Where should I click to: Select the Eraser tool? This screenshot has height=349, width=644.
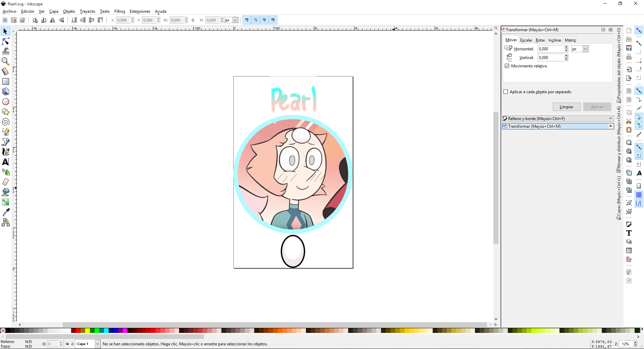5,182
